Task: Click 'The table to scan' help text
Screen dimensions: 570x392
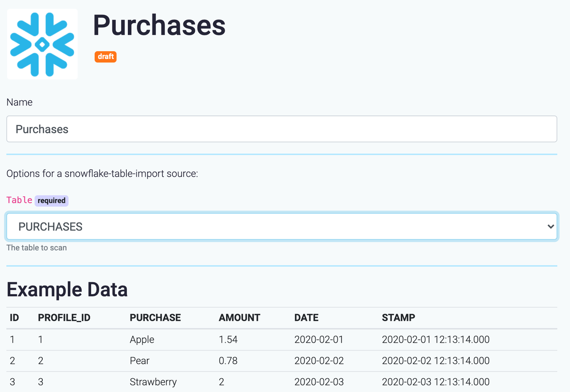Action: click(x=37, y=248)
